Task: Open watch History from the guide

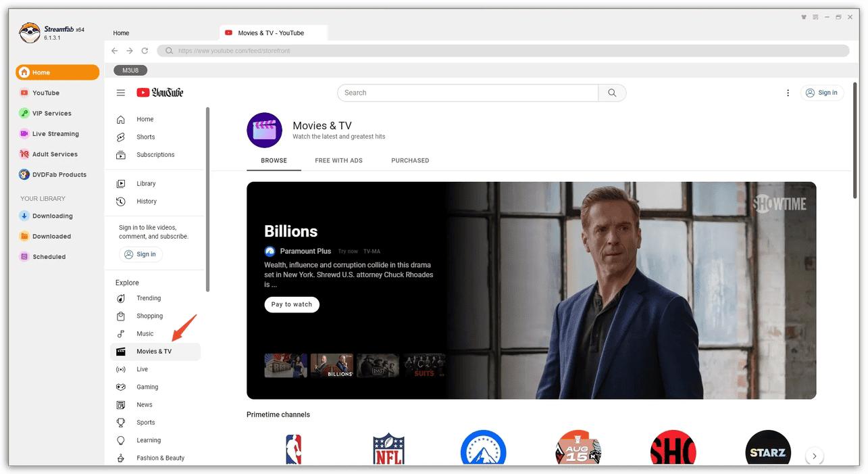Action: click(155, 201)
